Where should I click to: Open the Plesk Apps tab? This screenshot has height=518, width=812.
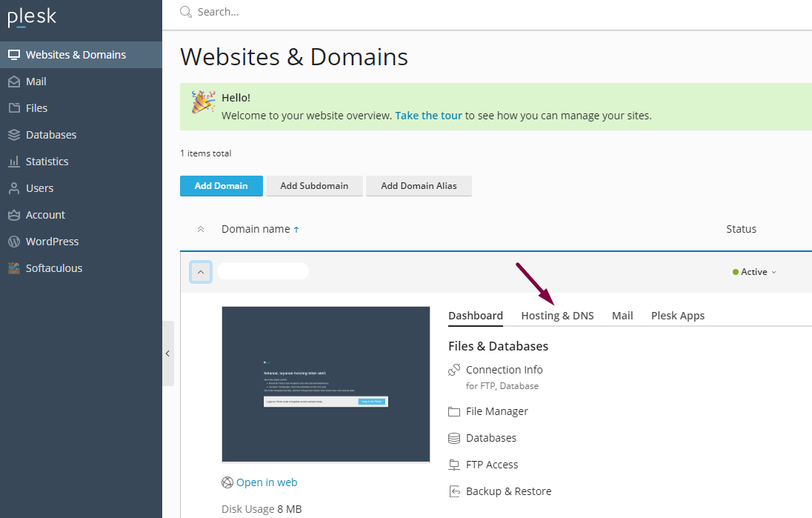pos(677,315)
